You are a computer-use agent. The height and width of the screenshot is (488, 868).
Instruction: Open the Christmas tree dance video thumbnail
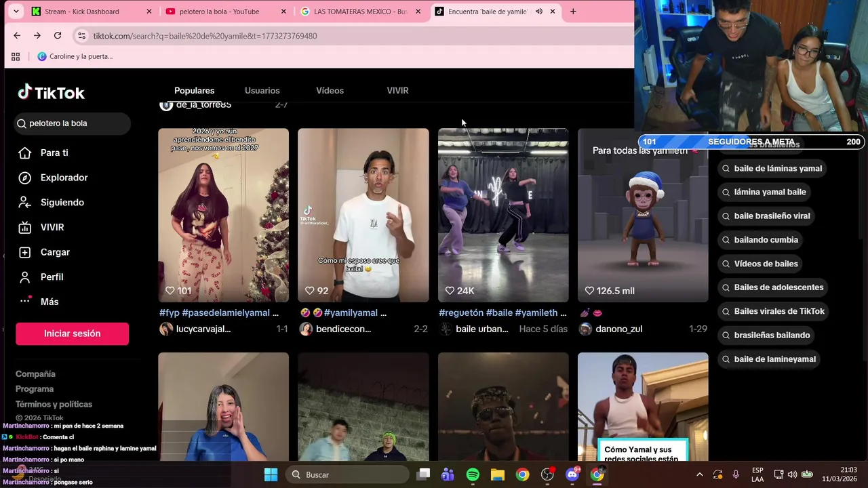point(223,215)
